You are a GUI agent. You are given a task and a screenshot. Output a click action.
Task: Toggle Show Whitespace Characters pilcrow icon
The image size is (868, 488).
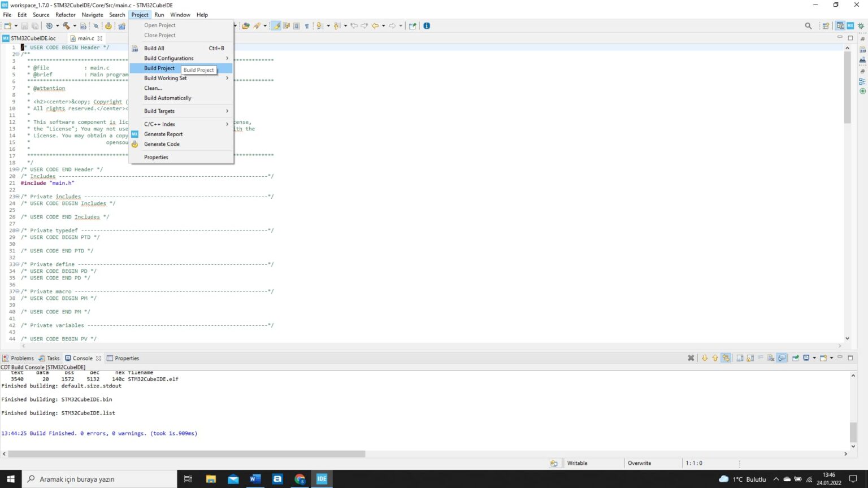click(x=307, y=26)
